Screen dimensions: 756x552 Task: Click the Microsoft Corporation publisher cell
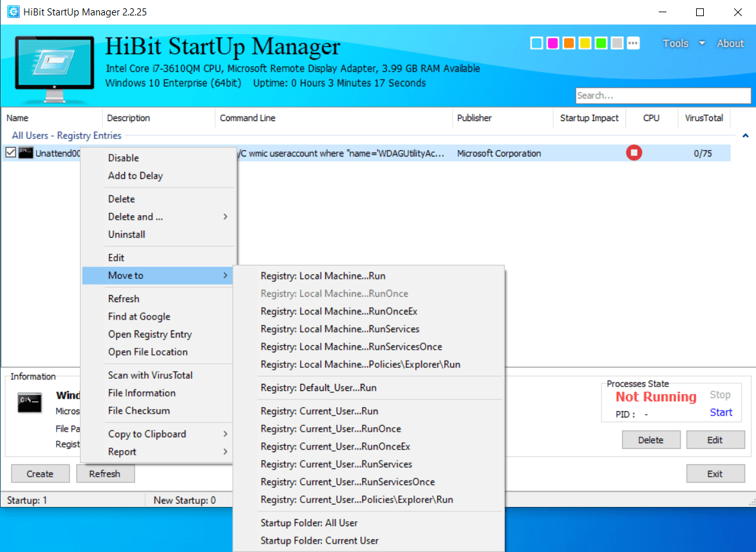(499, 153)
